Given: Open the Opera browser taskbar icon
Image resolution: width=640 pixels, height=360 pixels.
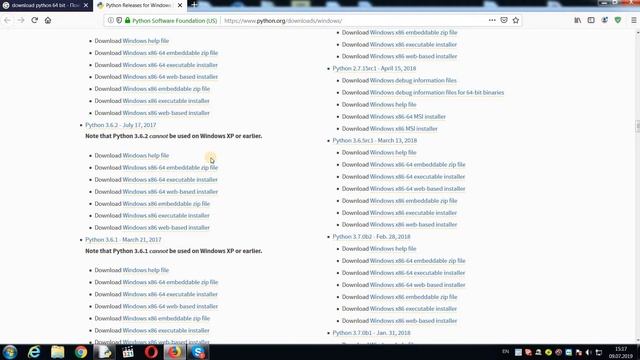Looking at the screenshot, I should pyautogui.click(x=151, y=352).
